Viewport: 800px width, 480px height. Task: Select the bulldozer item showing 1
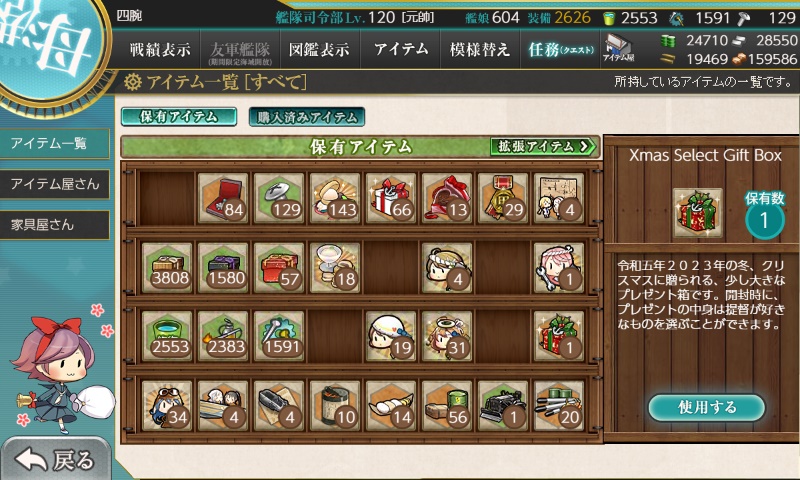click(x=503, y=406)
